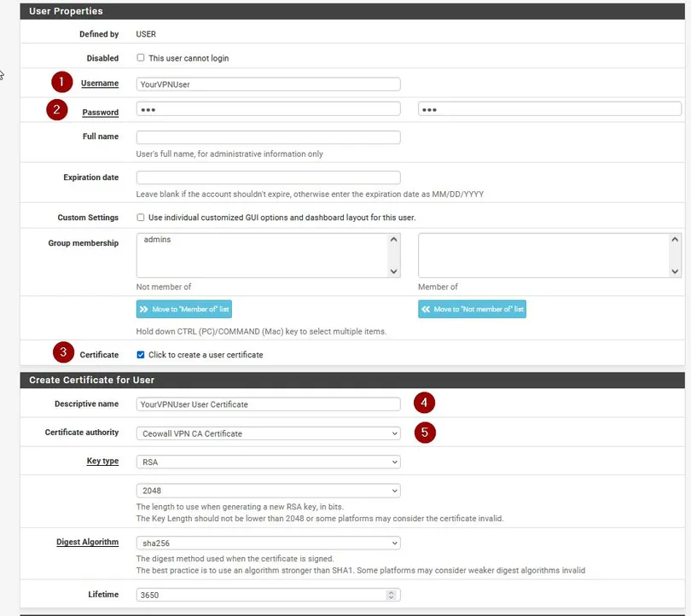
Task: Click the red step 4 marker icon
Action: point(425,402)
